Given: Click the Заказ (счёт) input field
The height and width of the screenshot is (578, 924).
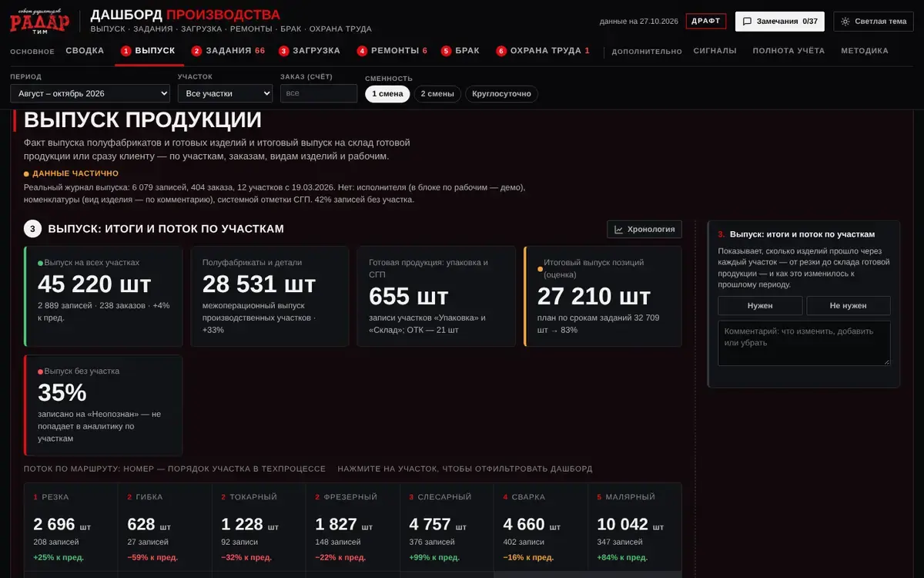Looking at the screenshot, I should (x=319, y=93).
